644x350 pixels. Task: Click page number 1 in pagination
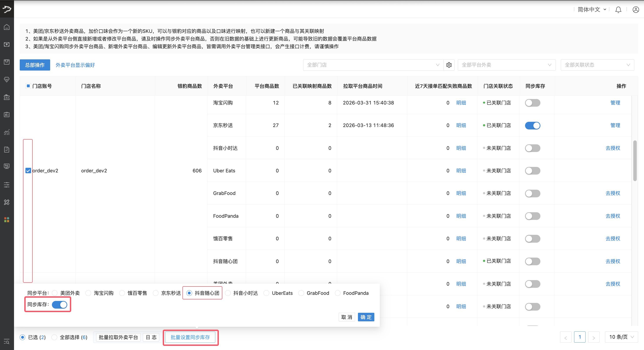point(580,337)
